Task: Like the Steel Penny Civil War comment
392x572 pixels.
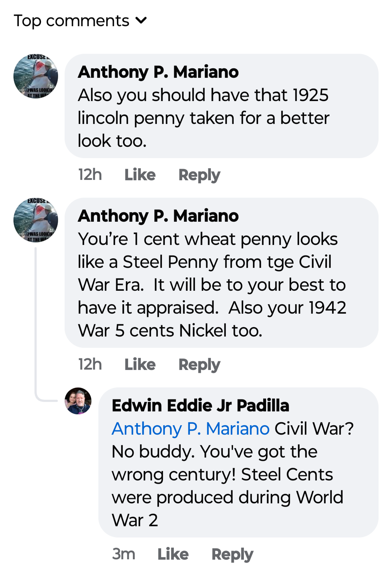Action: pos(140,364)
